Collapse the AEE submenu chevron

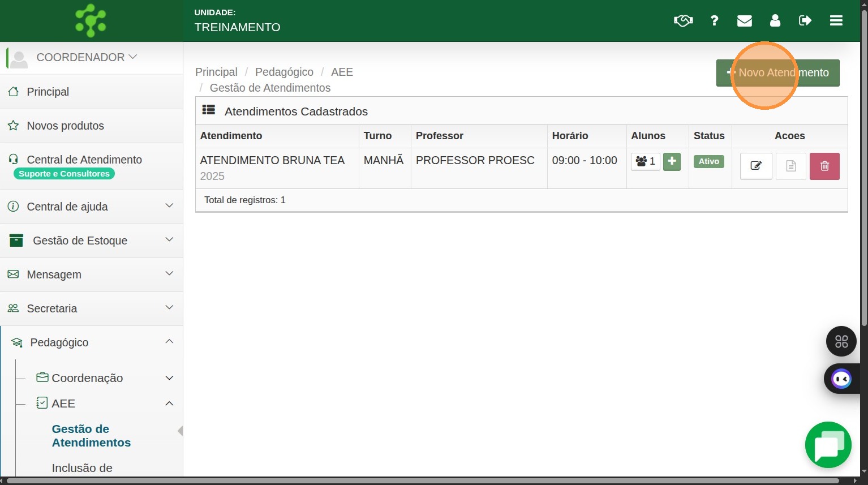coord(169,403)
